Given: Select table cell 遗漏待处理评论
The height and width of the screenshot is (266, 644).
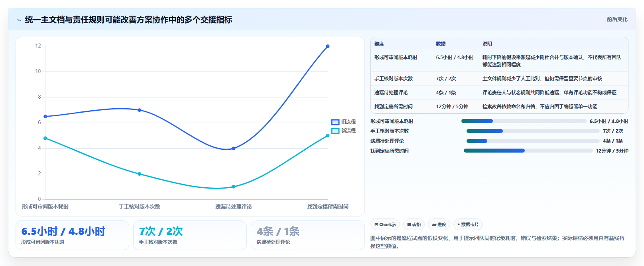Looking at the screenshot, I should (x=391, y=93).
